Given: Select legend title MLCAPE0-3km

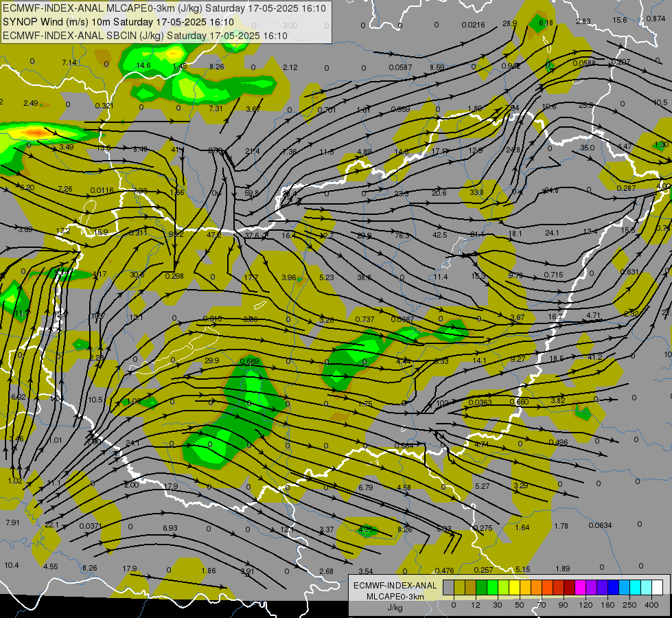Looking at the screenshot, I should pos(395,597).
